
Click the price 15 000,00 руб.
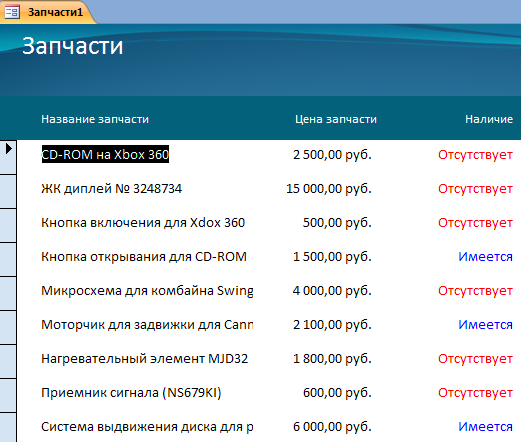pyautogui.click(x=329, y=189)
